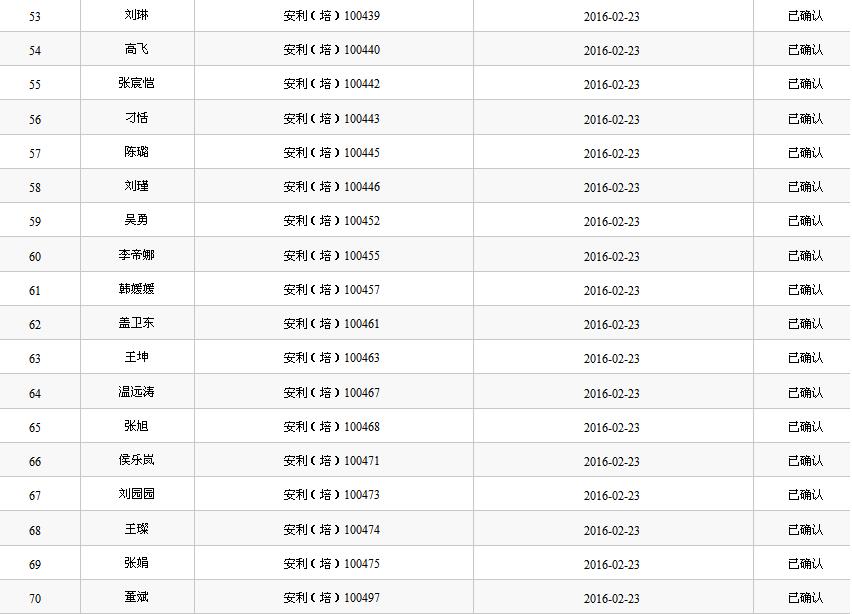Image resolution: width=852 pixels, height=614 pixels.
Task: Click the date 2016-02-23 in row 69
Action: 611,565
